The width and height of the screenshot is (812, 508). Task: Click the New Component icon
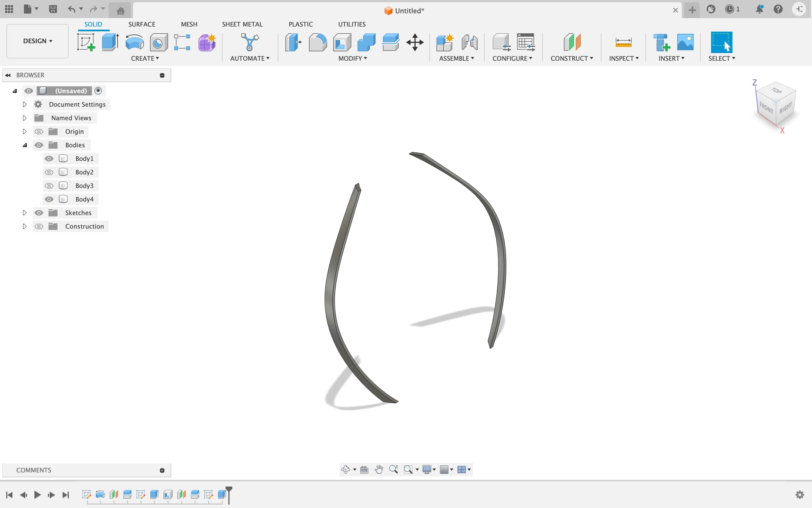click(x=445, y=42)
